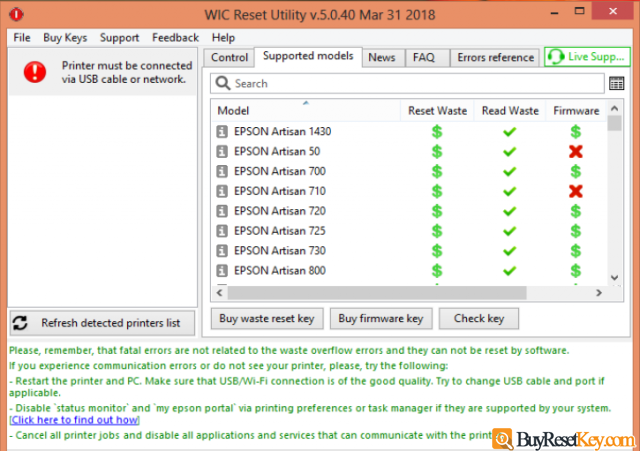Click info icon for EPSON Artisan 710
The width and height of the screenshot is (640, 451).
[222, 191]
